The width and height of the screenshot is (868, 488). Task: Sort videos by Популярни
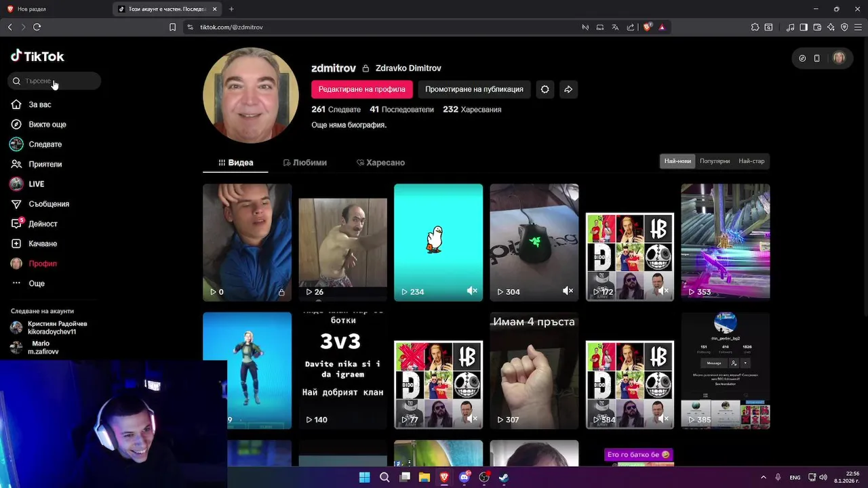(715, 161)
